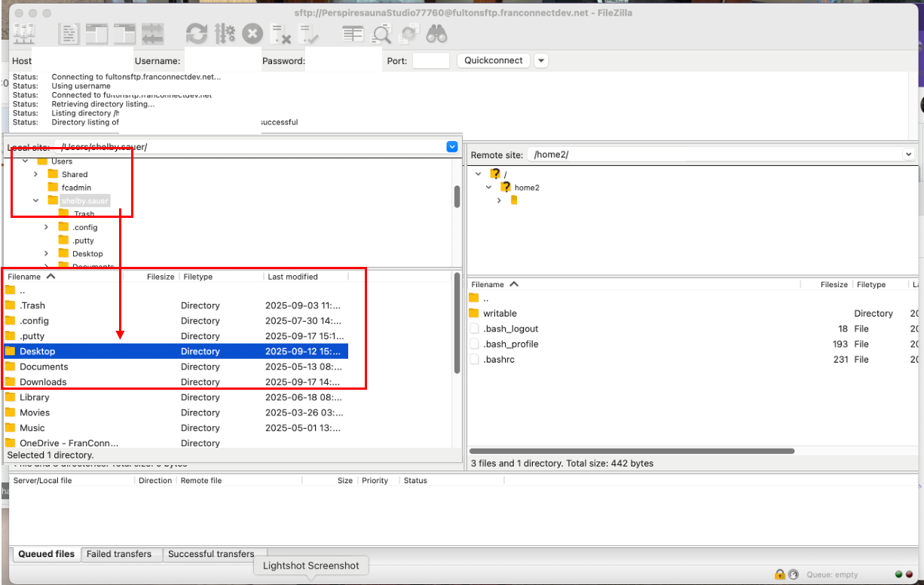Click toggle queue processing icon
The height and width of the screenshot is (585, 924).
point(225,34)
